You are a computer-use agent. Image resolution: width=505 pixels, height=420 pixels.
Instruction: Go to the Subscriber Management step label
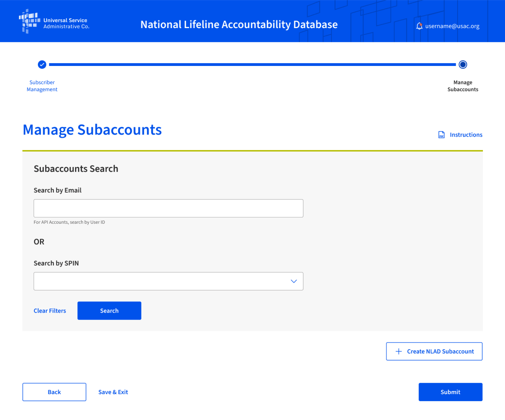coord(42,86)
